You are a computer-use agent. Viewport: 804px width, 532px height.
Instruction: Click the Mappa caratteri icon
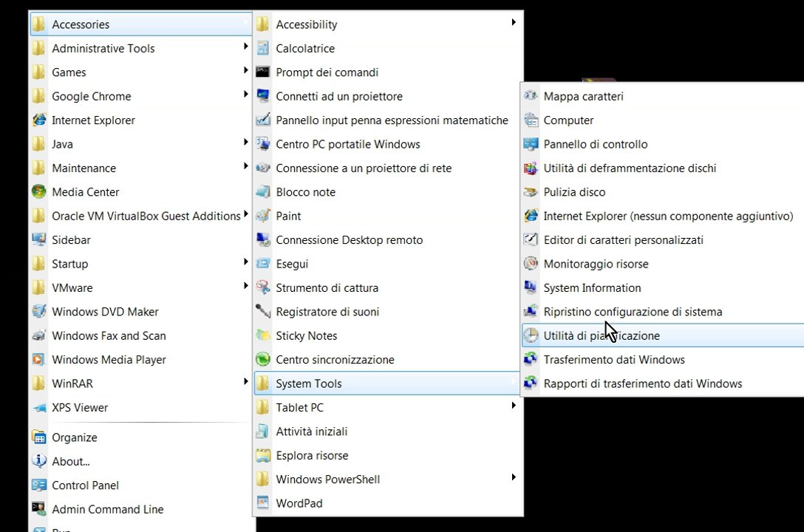tap(531, 96)
